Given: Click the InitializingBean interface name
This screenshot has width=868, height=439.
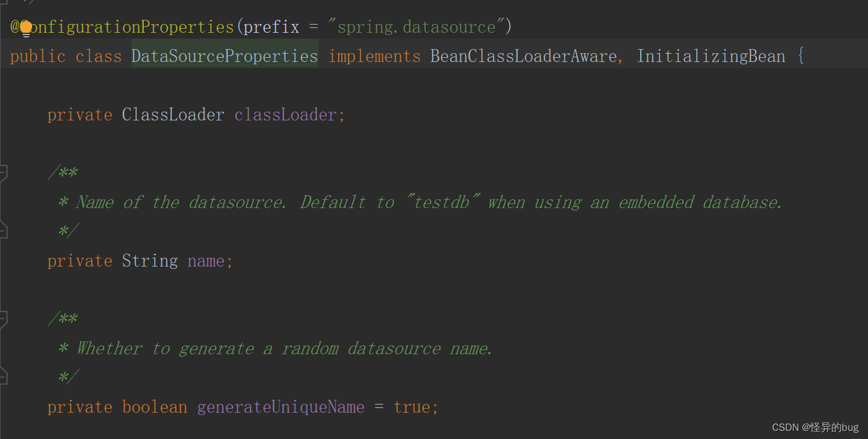Looking at the screenshot, I should click(x=711, y=56).
